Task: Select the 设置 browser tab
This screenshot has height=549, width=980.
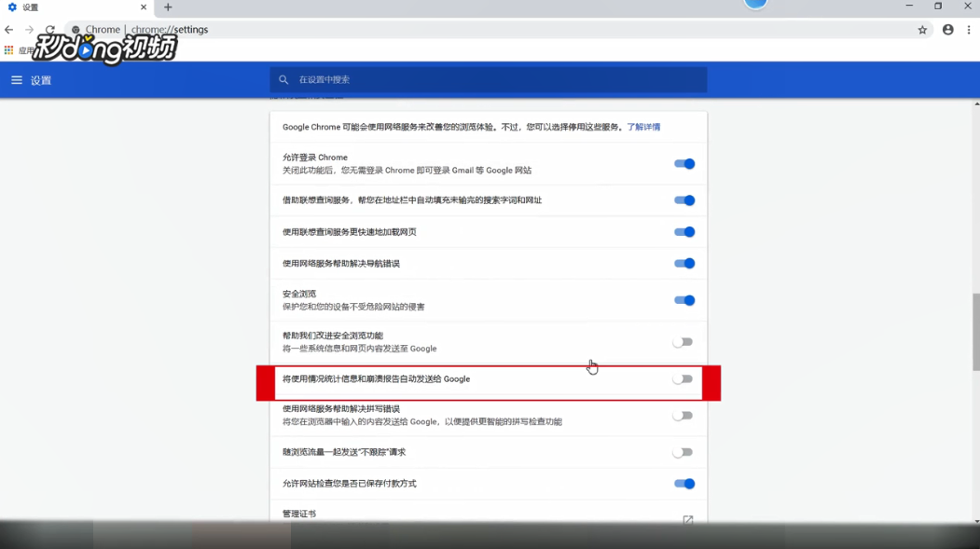Action: tap(76, 7)
